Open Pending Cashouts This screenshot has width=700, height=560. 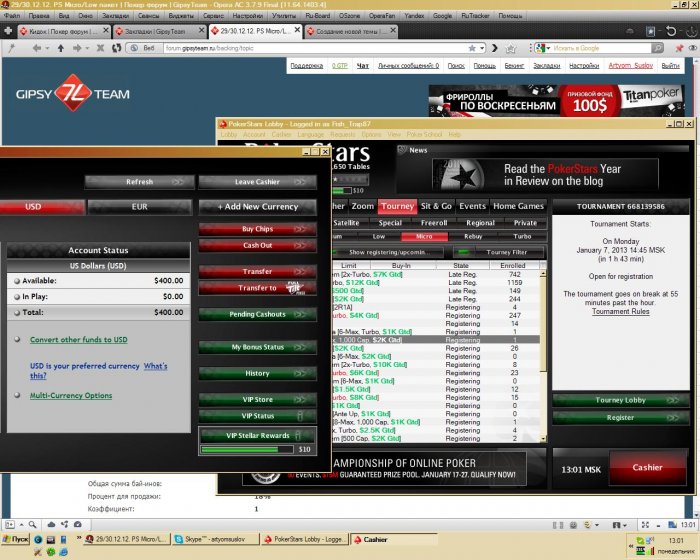pyautogui.click(x=258, y=314)
